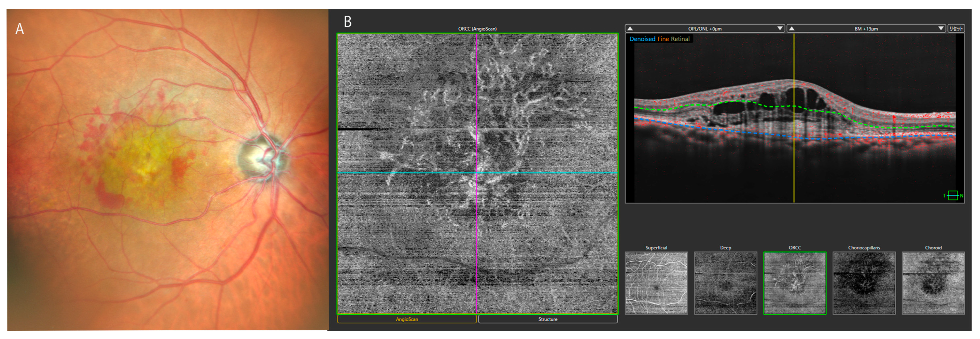This screenshot has width=980, height=339.
Task: Toggle the Retinal display label
Action: pyautogui.click(x=680, y=39)
